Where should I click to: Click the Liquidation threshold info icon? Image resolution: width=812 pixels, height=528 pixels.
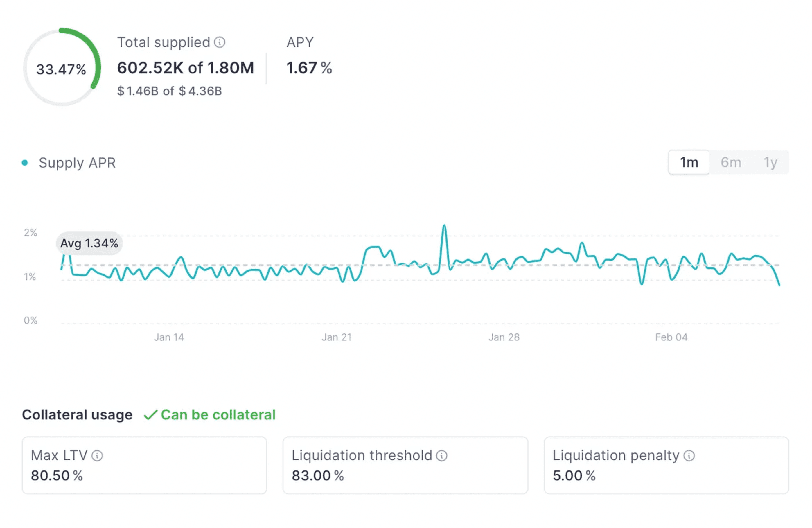[441, 455]
